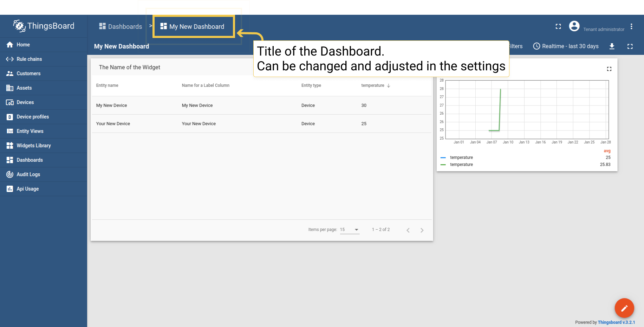Click the Home house icon

click(10, 45)
